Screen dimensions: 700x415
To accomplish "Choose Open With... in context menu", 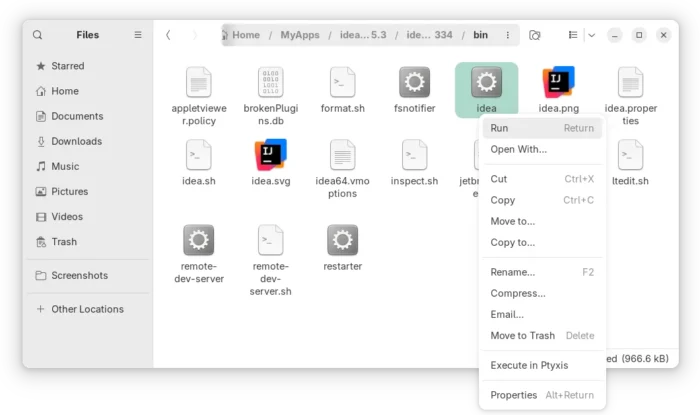I will pos(518,149).
